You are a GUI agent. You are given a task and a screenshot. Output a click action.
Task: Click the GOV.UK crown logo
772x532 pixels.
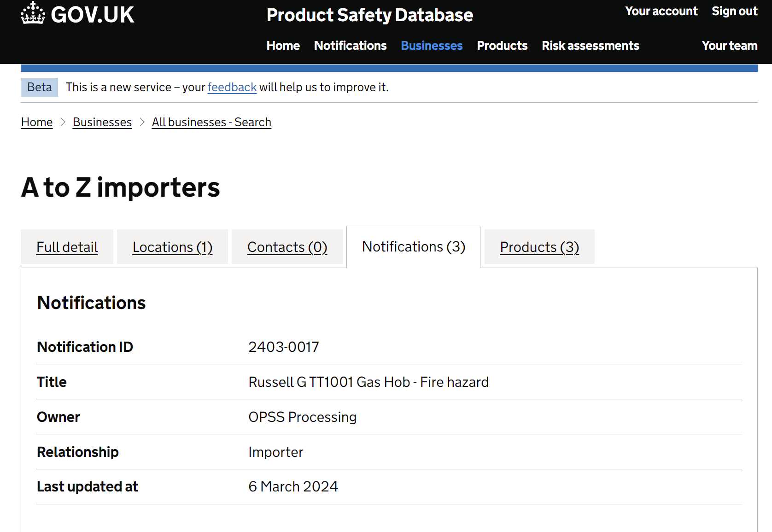click(x=32, y=14)
